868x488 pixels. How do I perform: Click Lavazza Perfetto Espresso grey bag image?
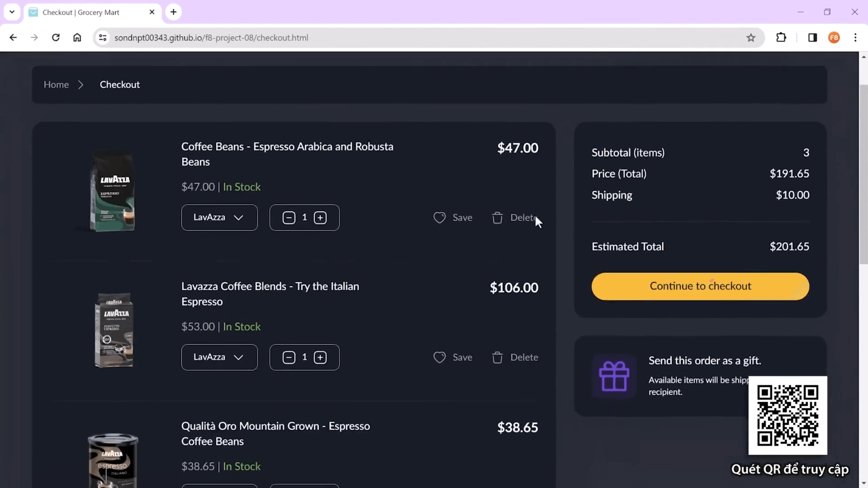(114, 330)
